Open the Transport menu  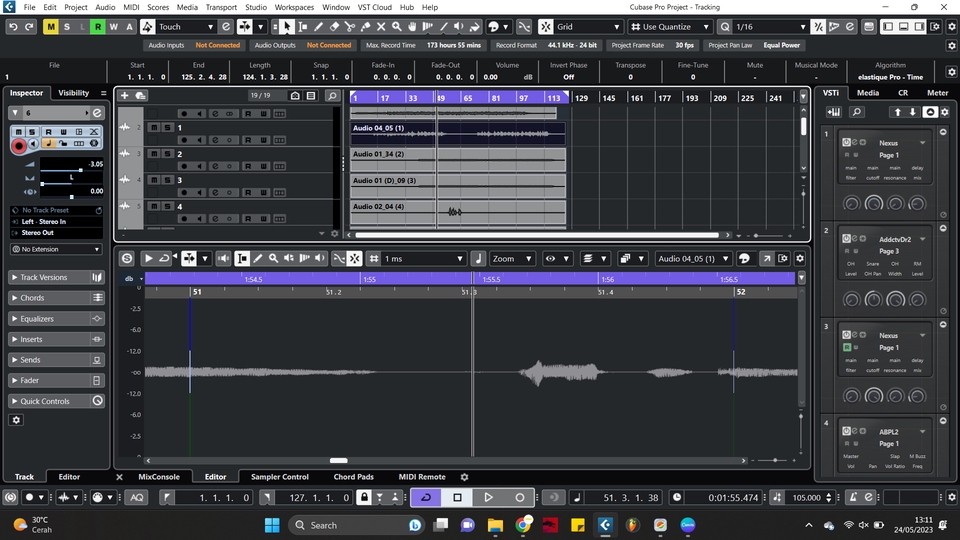(221, 7)
